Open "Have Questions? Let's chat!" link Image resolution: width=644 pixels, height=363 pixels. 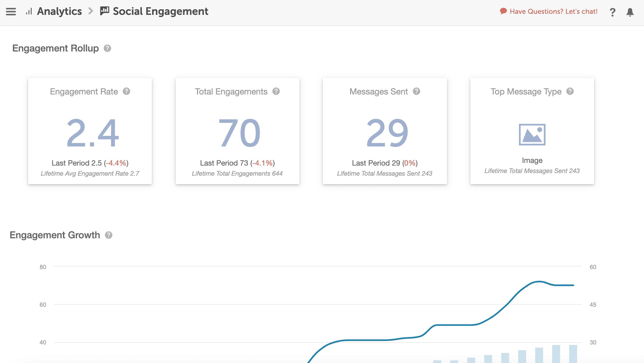(x=553, y=11)
